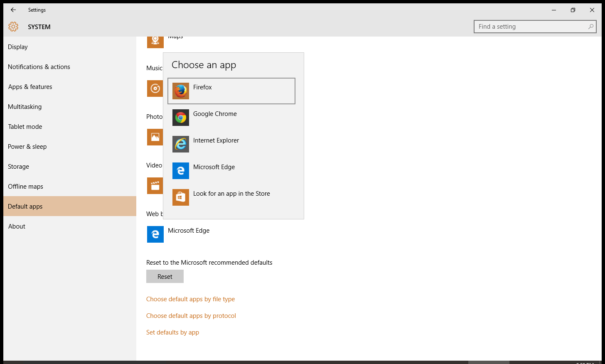This screenshot has width=605, height=364.
Task: Click the current Web browser Edge icon
Action: [155, 234]
